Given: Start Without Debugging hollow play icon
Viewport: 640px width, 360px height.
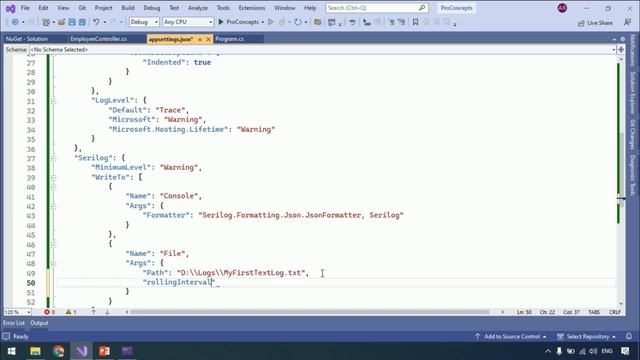Looking at the screenshot, I should click(x=271, y=22).
